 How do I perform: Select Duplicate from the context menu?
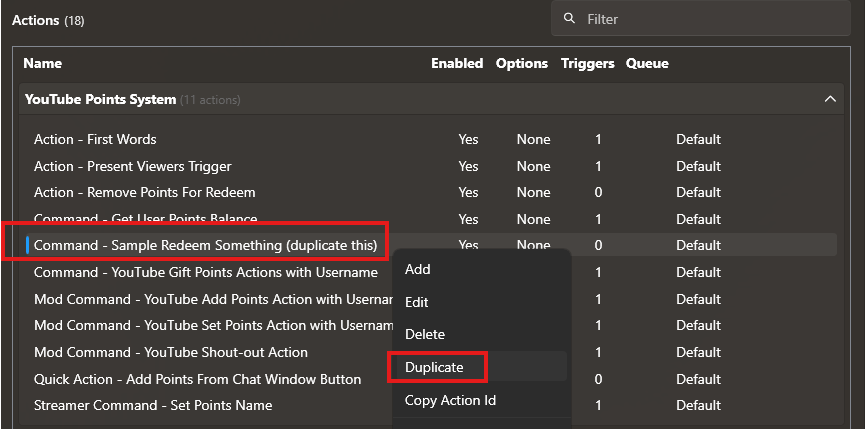click(434, 367)
